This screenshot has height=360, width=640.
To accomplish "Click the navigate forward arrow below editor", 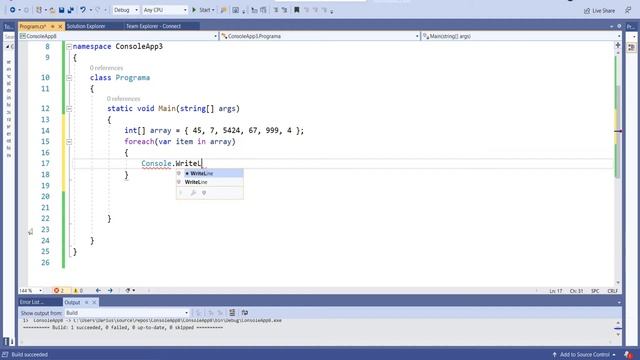I will 110,291.
